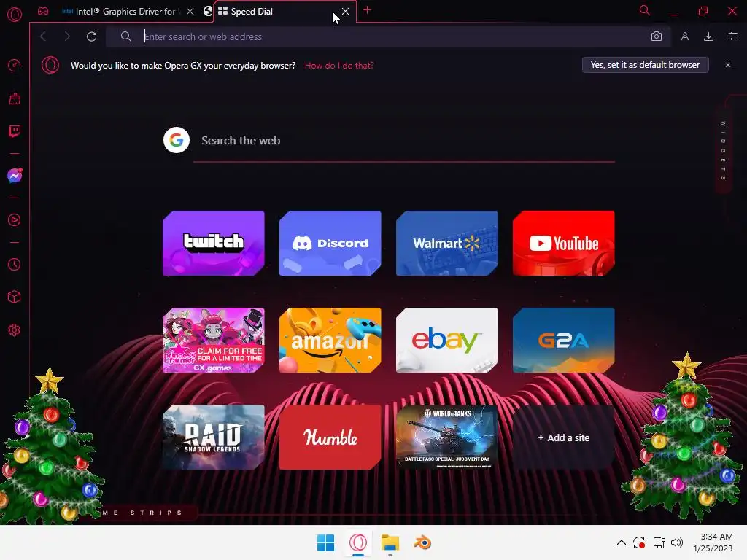The image size is (747, 560).
Task: Open the Humble speed dial tile
Action: 330,437
